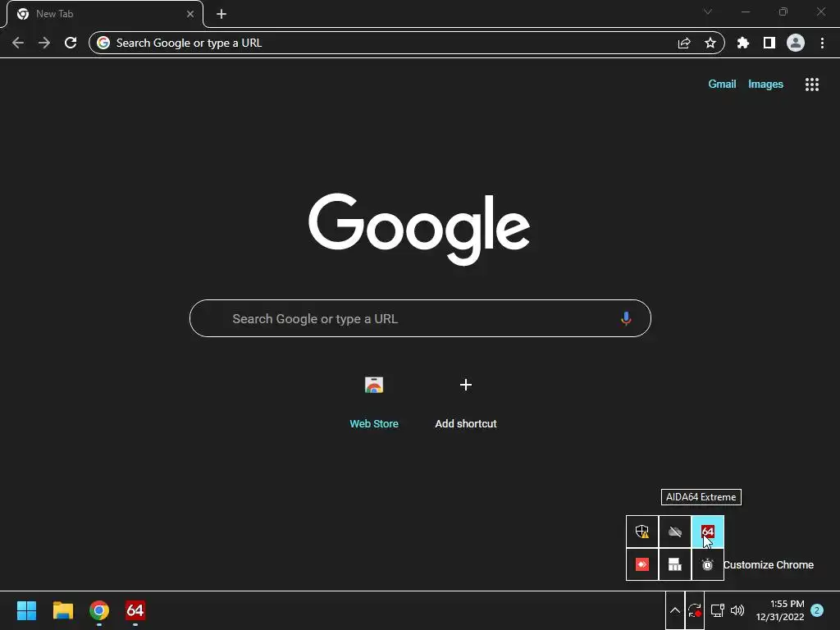Open the Images link

coord(765,84)
